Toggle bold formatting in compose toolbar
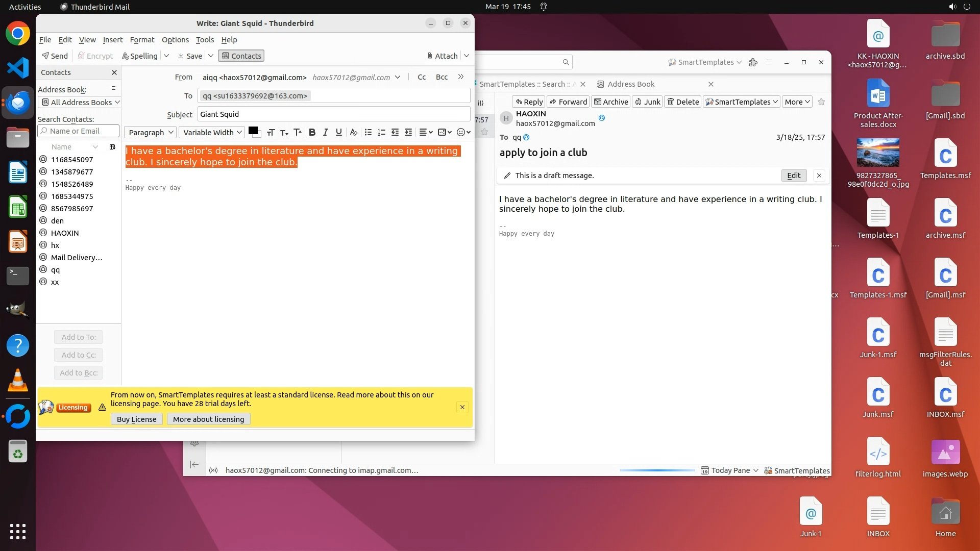 pyautogui.click(x=312, y=132)
